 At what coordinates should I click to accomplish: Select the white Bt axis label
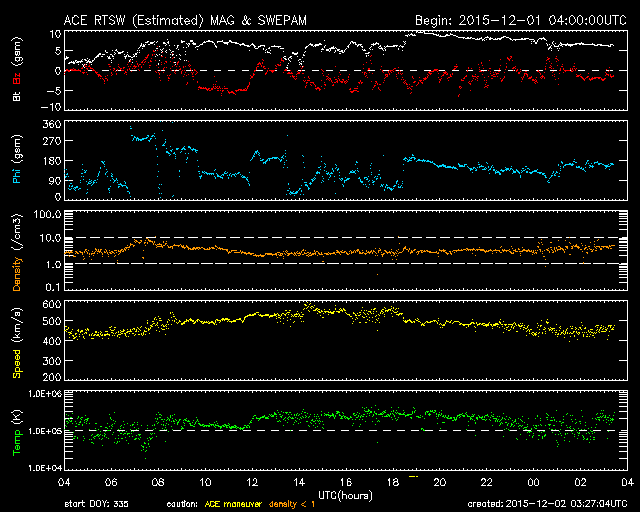17,95
